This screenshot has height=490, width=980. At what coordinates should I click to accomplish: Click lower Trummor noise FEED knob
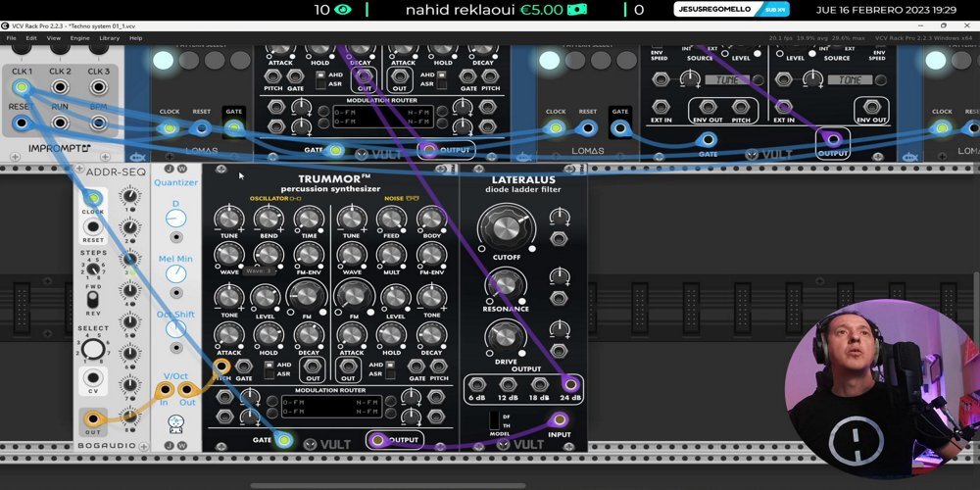coord(391,219)
